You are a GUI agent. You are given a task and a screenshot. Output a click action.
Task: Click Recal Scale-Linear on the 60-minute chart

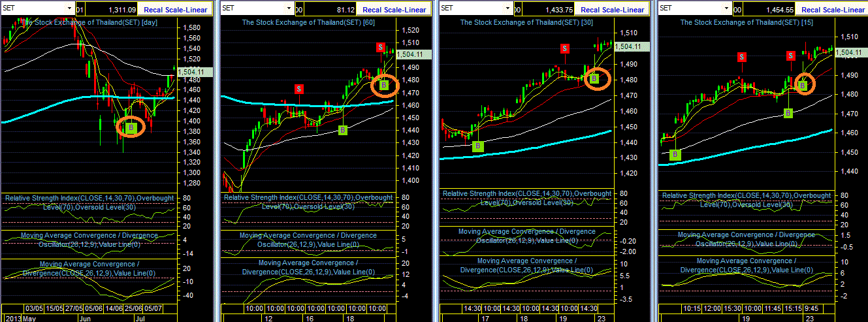pyautogui.click(x=394, y=9)
